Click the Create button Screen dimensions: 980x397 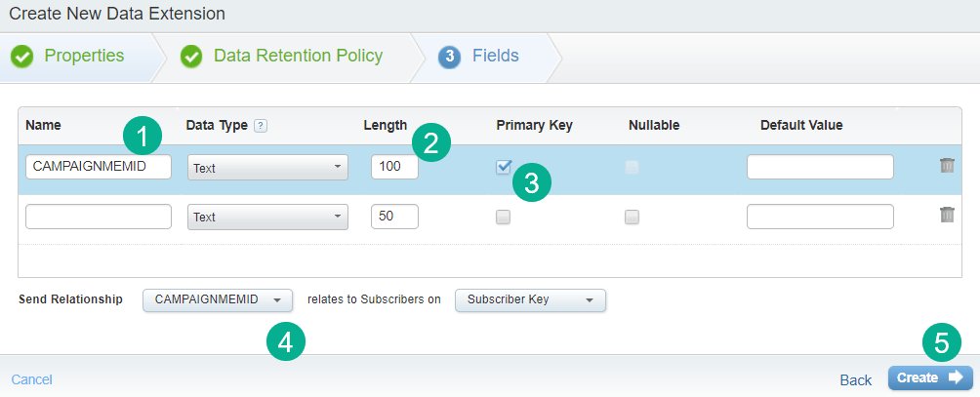[x=929, y=377]
